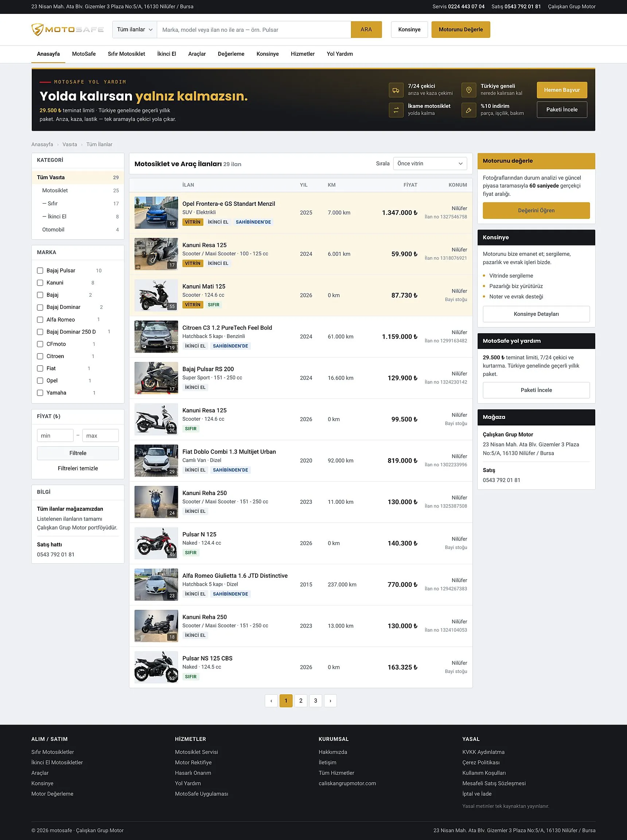Viewport: 627px width, 840px height.
Task: Go to the İkinci El nav item
Action: (167, 54)
